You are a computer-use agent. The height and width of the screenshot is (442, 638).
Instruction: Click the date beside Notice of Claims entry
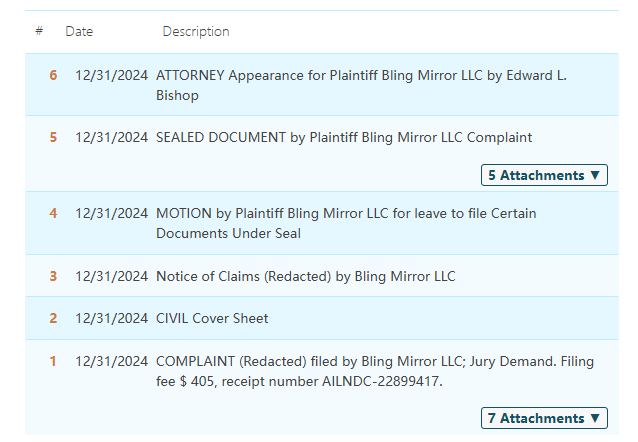(112, 275)
